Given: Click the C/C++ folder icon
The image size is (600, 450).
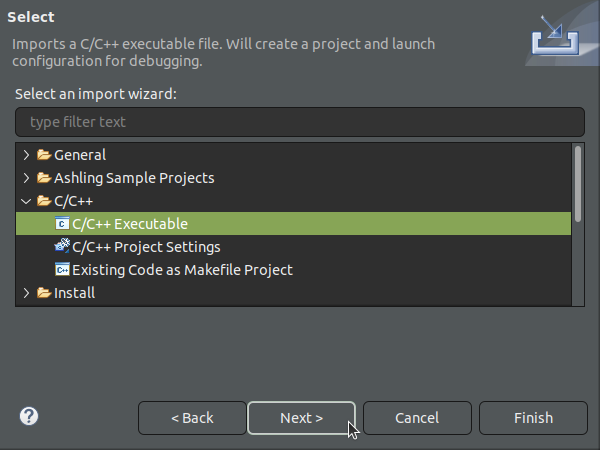Looking at the screenshot, I should (44, 201).
